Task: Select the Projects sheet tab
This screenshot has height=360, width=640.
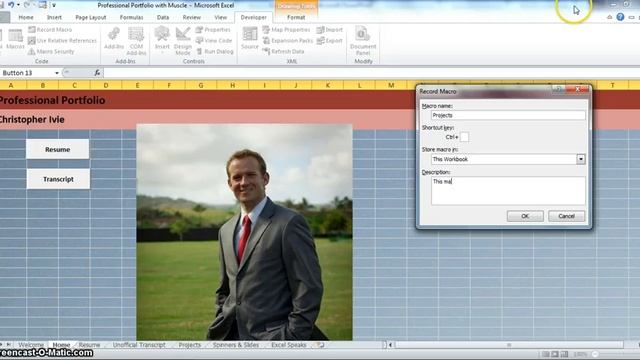Action: pos(190,345)
